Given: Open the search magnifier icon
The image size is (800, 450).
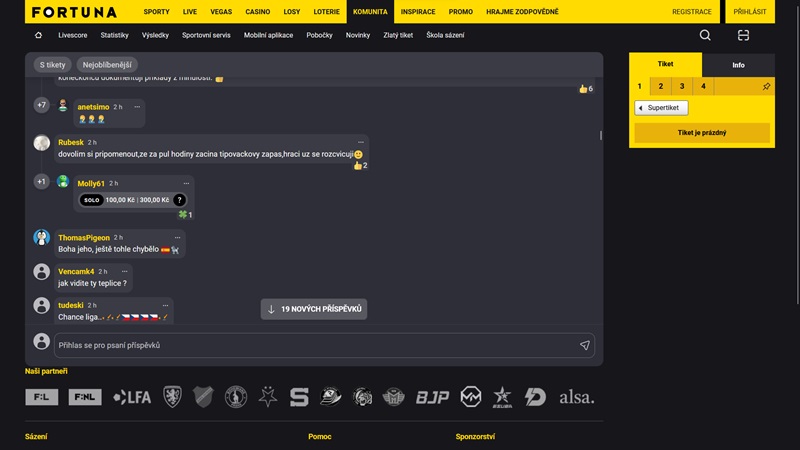Looking at the screenshot, I should point(705,35).
